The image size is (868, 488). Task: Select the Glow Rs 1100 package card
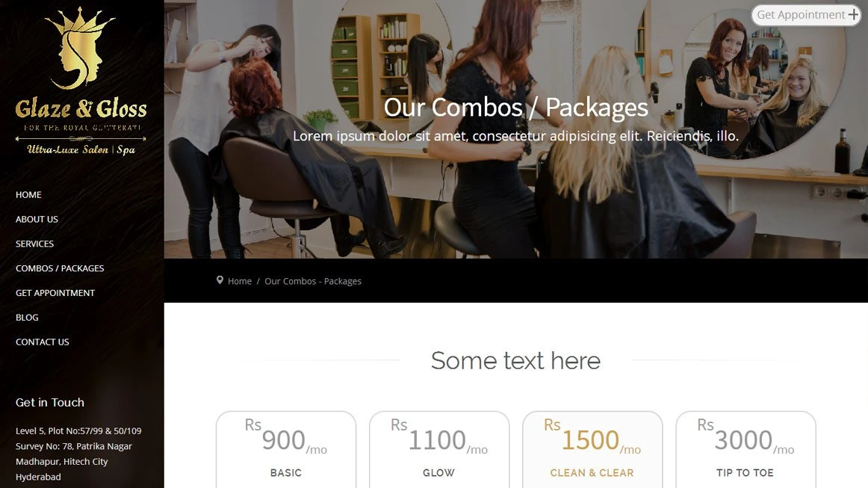tap(439, 449)
